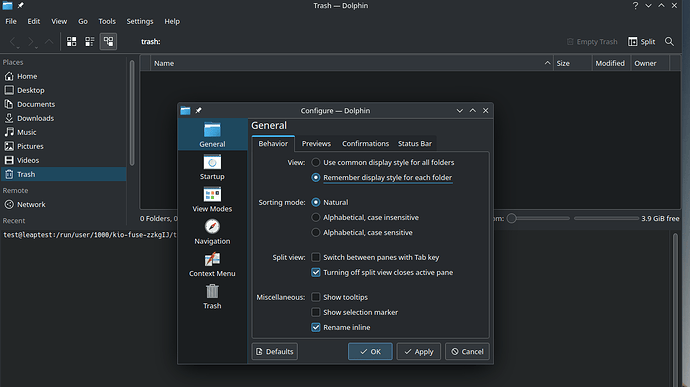Adjust the zoom slider in status bar

(538, 218)
